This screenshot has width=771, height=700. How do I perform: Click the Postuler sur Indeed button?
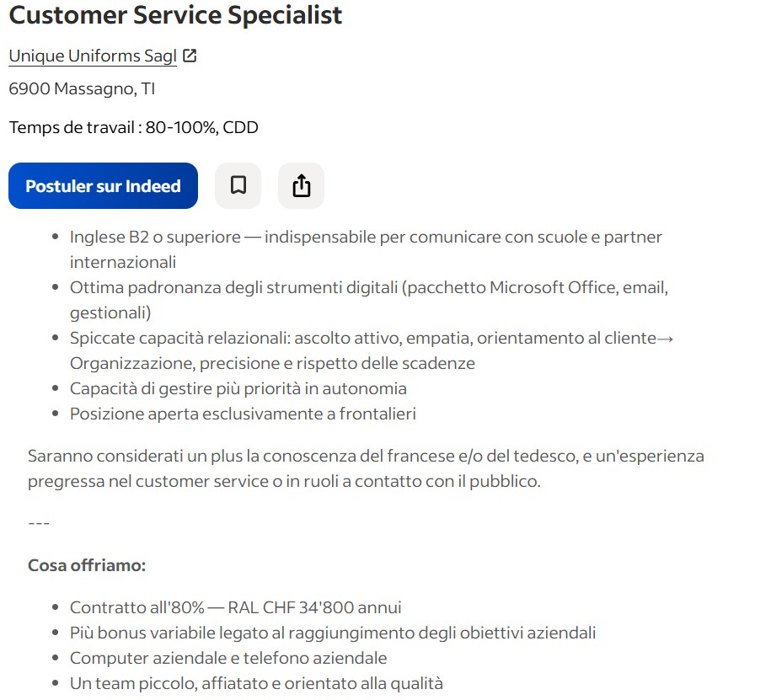click(x=103, y=186)
